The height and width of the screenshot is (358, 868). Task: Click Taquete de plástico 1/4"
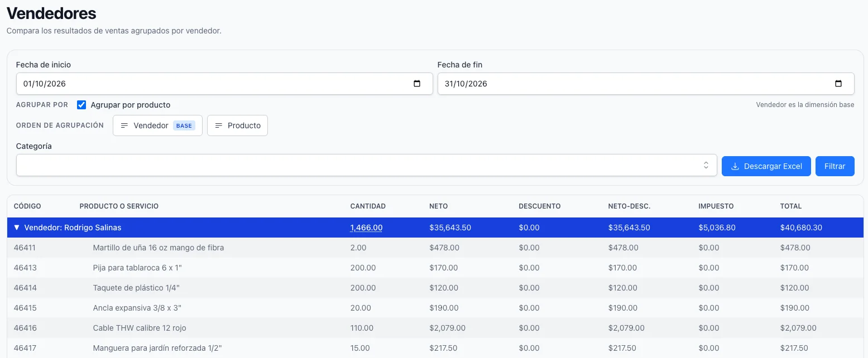[x=136, y=288]
